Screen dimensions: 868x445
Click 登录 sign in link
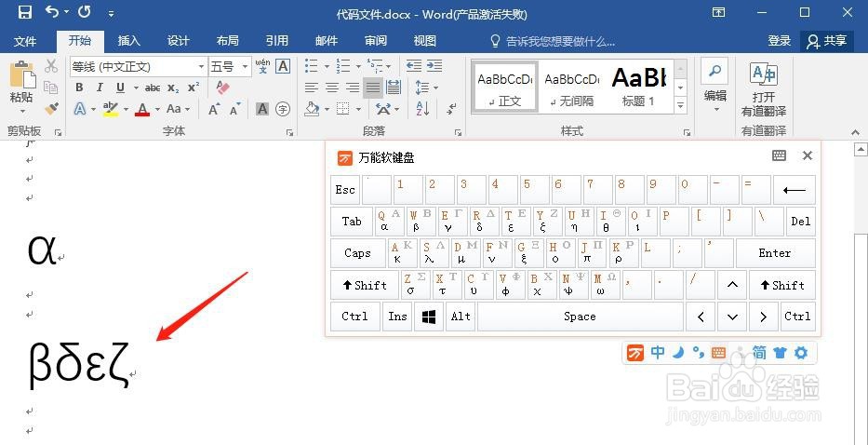[x=780, y=41]
